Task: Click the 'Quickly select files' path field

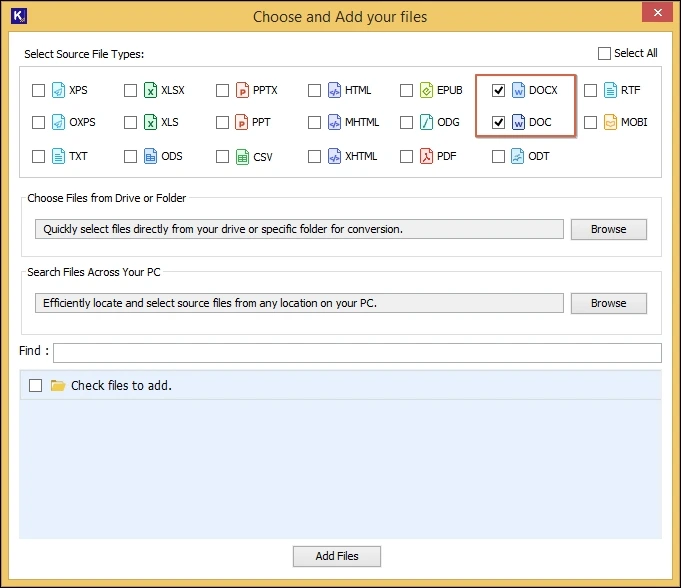Action: pos(299,229)
